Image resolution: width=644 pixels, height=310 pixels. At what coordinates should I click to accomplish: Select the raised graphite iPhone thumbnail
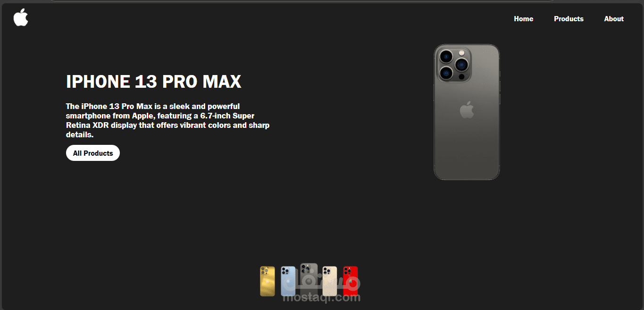(x=309, y=278)
